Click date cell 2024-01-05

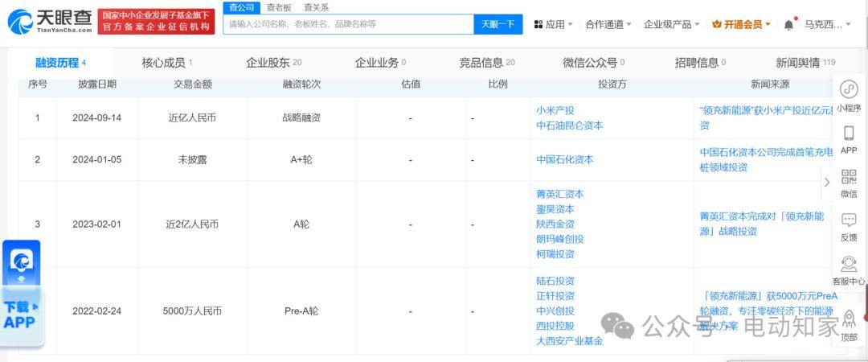[x=97, y=159]
